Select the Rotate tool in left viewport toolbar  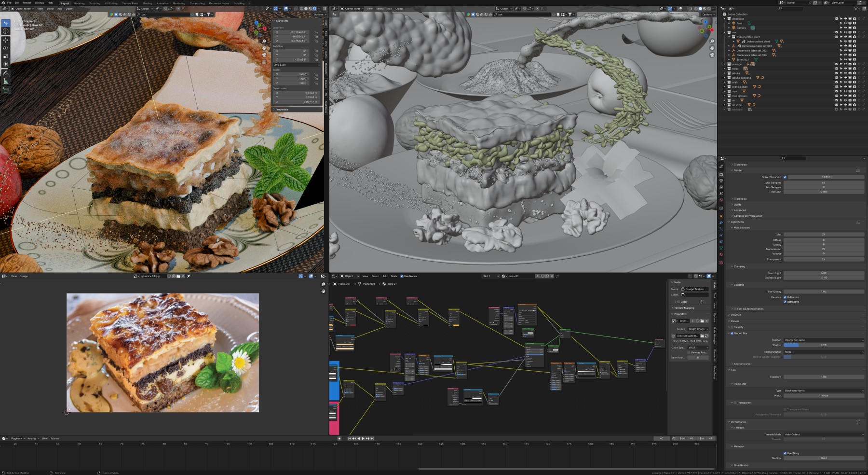click(x=5, y=48)
